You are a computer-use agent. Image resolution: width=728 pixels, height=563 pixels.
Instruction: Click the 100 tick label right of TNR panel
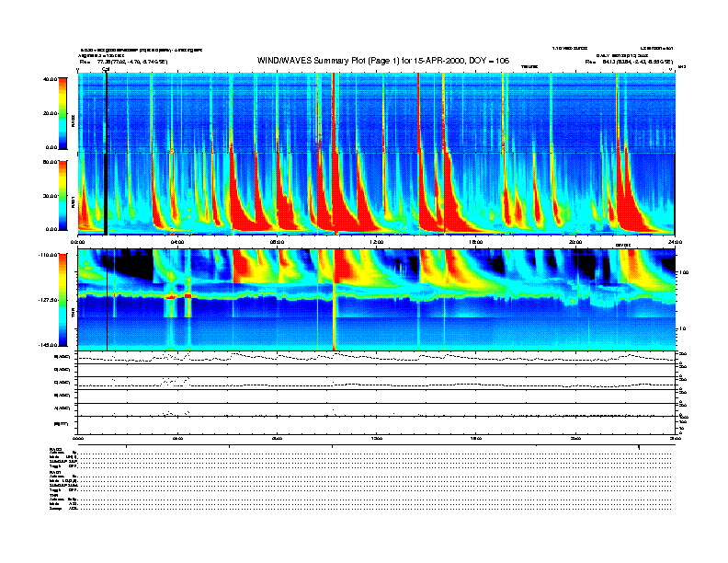[684, 273]
